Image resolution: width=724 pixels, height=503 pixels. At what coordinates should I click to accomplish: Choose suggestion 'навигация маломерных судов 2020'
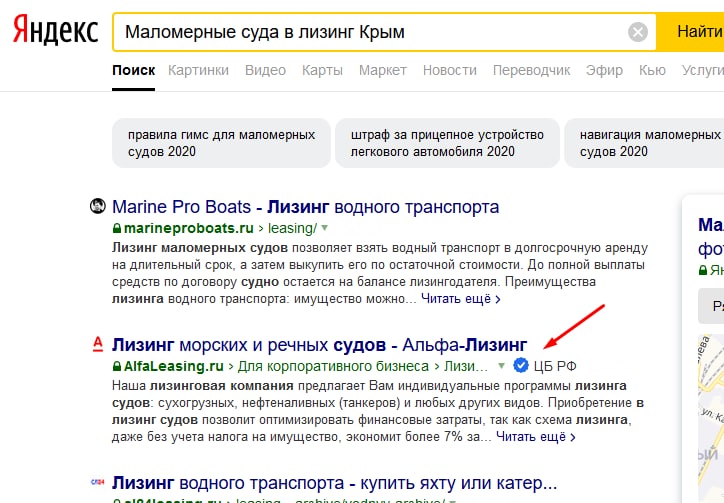[x=645, y=143]
